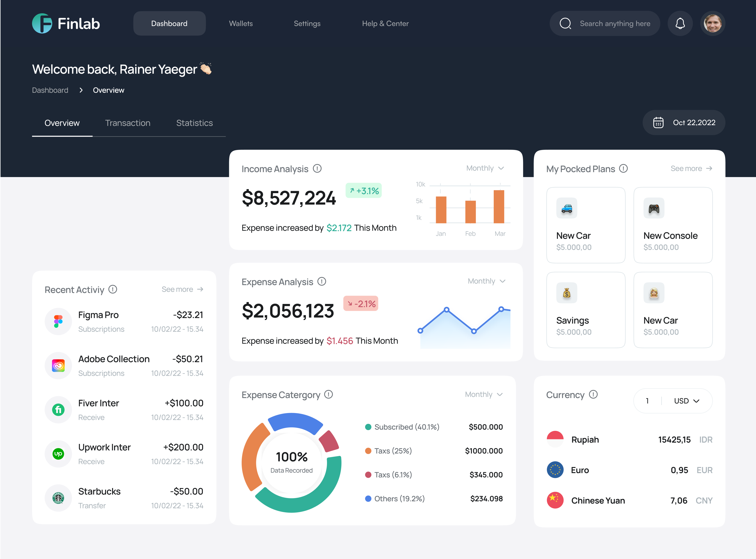Viewport: 756px width, 559px height.
Task: Select the Overview tab
Action: click(62, 123)
